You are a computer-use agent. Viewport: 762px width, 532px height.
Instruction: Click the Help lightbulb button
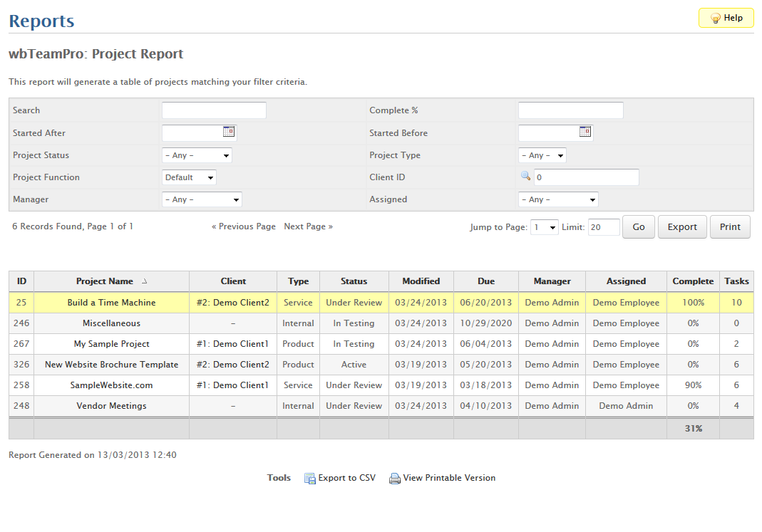(726, 19)
